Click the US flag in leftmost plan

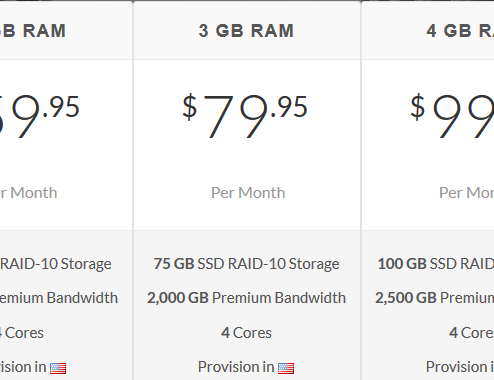(x=58, y=368)
